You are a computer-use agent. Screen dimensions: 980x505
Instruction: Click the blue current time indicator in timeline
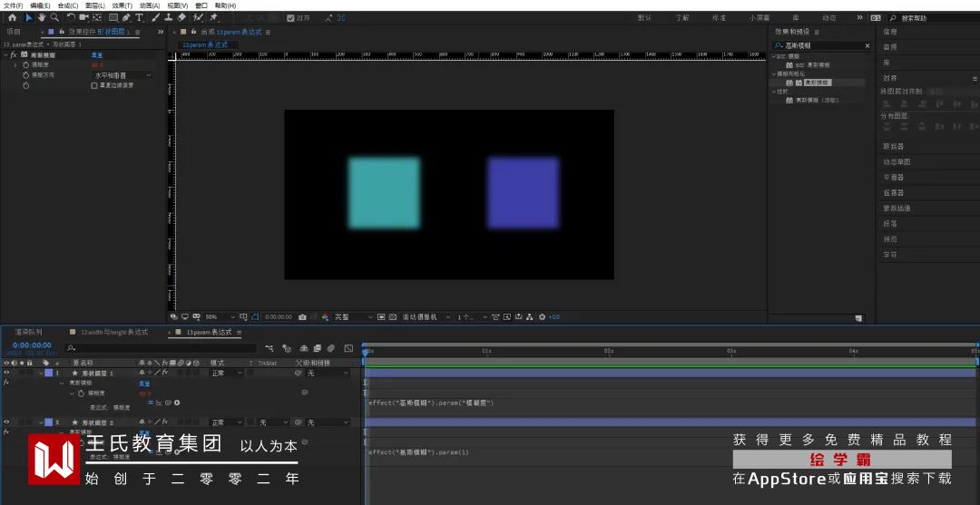[366, 353]
